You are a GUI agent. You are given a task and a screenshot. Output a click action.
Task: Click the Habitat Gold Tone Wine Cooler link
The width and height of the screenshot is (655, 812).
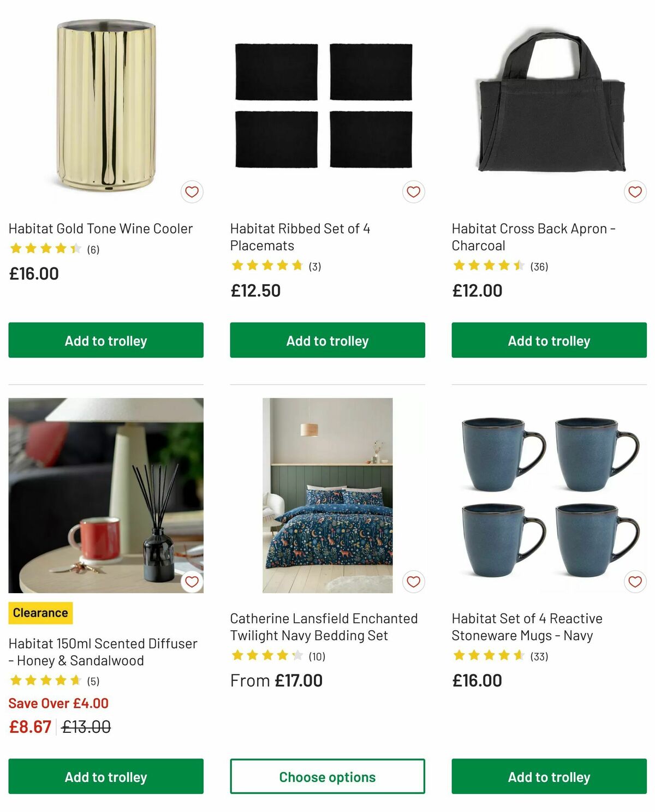tap(100, 229)
